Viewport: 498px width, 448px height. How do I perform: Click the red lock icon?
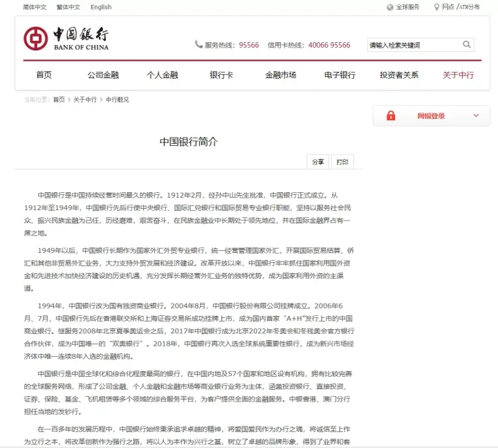(391, 115)
